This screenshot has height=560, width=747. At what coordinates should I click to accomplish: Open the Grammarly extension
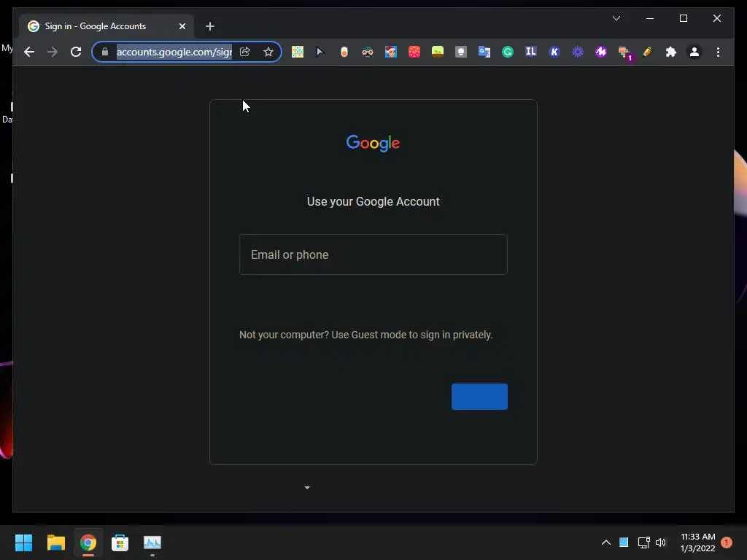point(508,52)
